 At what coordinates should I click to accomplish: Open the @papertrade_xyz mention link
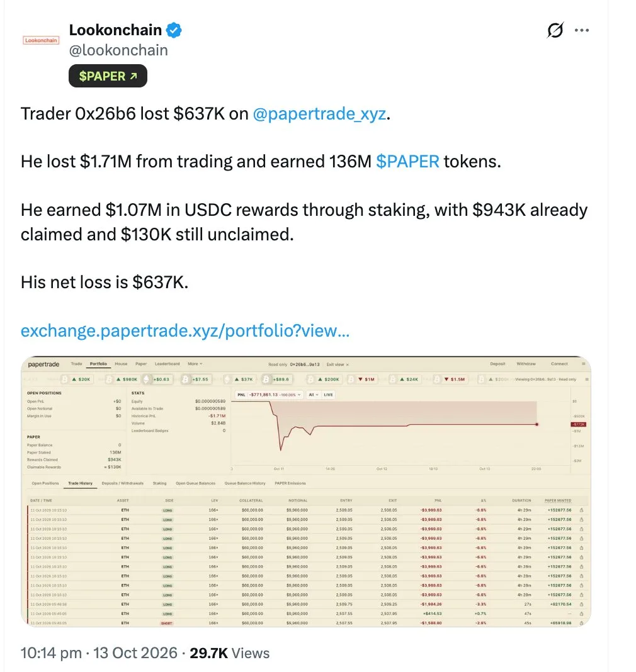pos(319,114)
